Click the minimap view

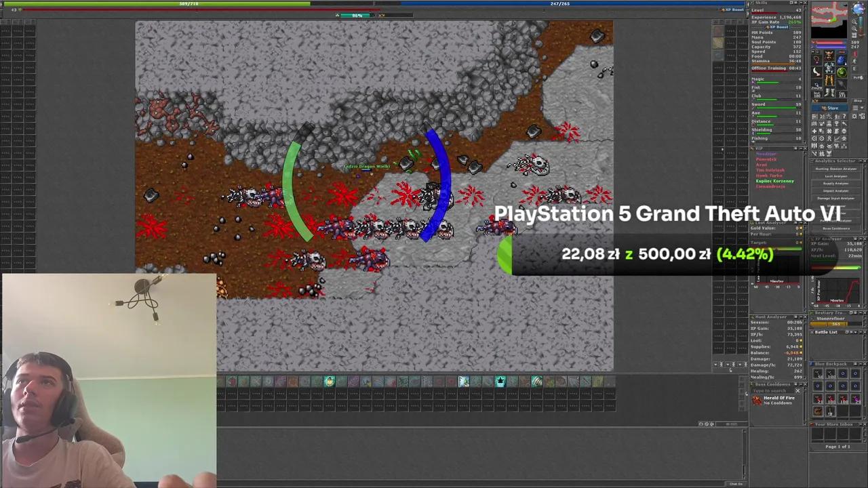pyautogui.click(x=829, y=20)
